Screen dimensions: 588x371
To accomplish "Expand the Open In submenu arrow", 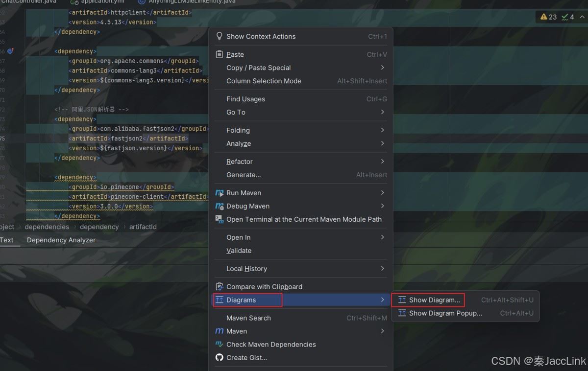I will click(383, 237).
